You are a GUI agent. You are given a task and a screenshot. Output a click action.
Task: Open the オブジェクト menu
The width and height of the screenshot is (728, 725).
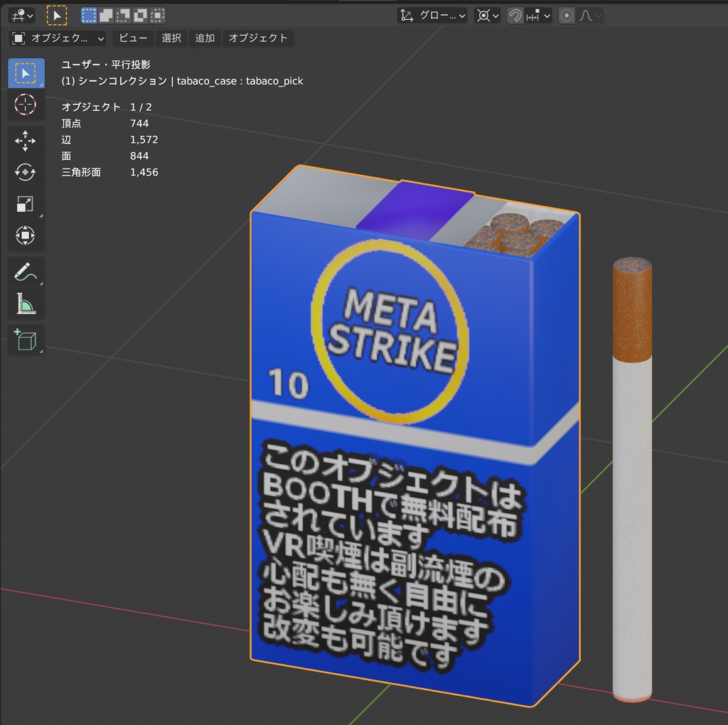pos(258,38)
